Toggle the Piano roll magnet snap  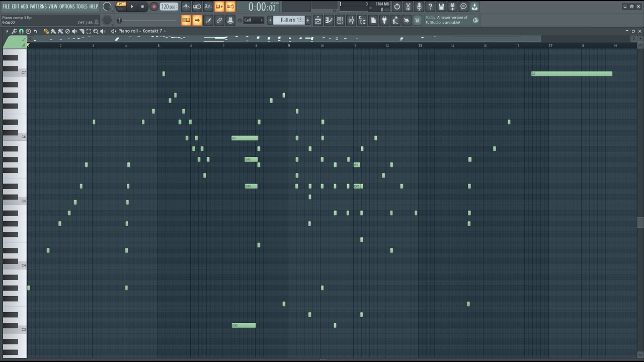(x=21, y=31)
